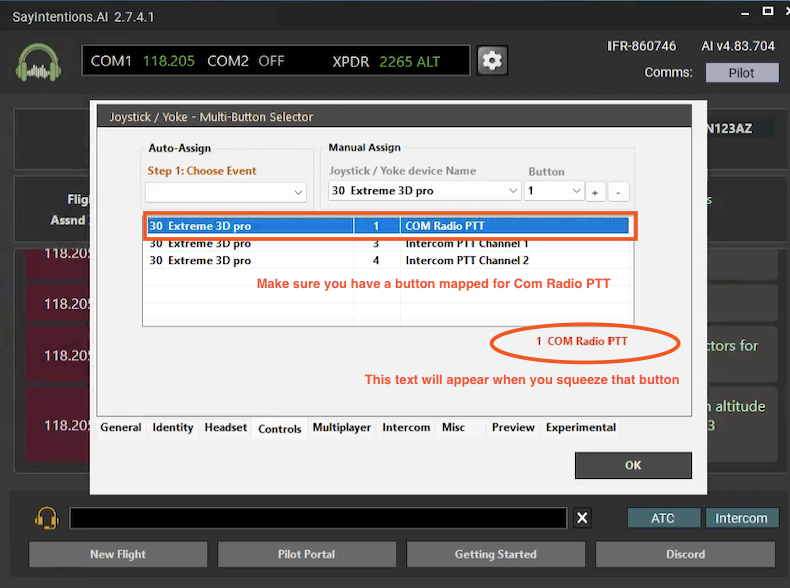Viewport: 790px width, 588px height.
Task: Click the Getting Started button
Action: tap(496, 554)
